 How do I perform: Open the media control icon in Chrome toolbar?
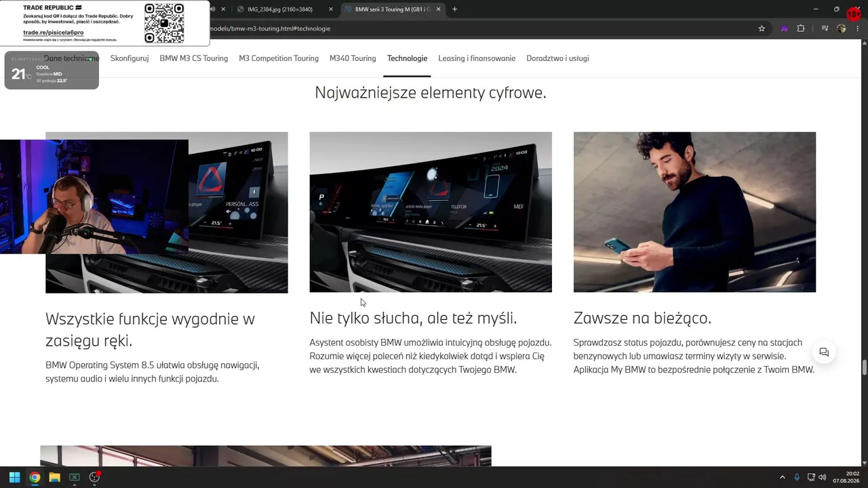pos(825,28)
